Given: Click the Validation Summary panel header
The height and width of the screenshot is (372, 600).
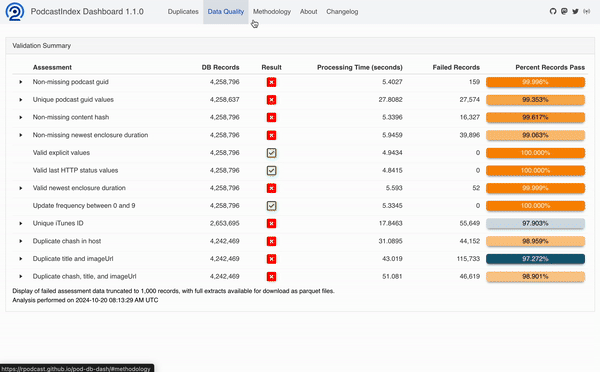Looking at the screenshot, I should pos(300,46).
